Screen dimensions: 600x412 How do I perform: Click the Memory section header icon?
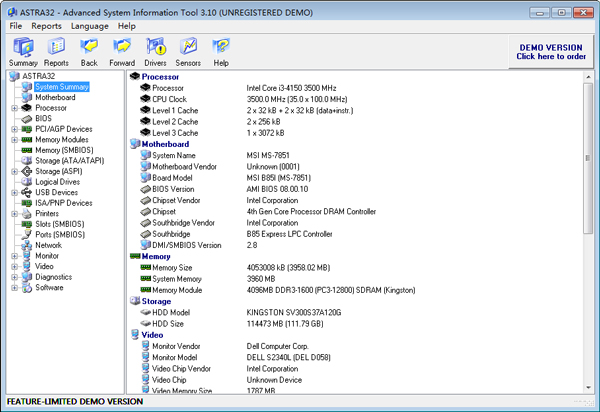[135, 256]
